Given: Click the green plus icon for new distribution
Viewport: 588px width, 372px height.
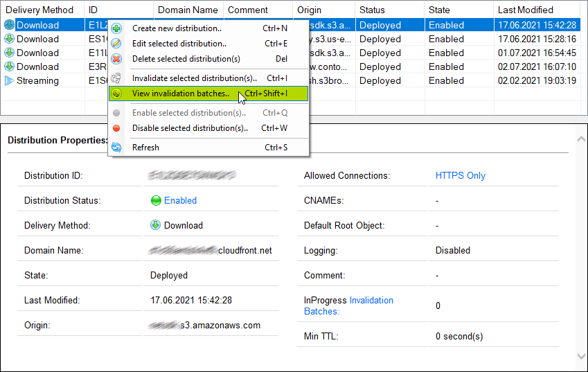Looking at the screenshot, I should [x=116, y=28].
